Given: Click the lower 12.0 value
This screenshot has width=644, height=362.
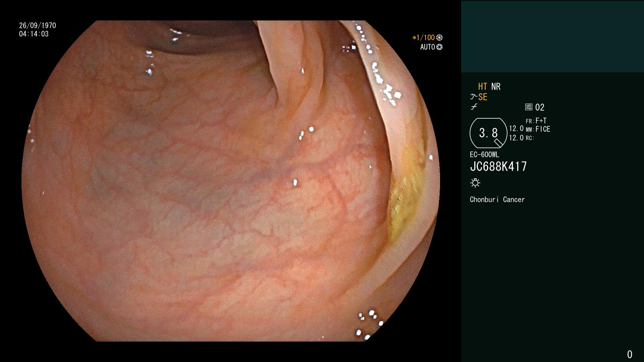Looking at the screenshot, I should tap(516, 138).
